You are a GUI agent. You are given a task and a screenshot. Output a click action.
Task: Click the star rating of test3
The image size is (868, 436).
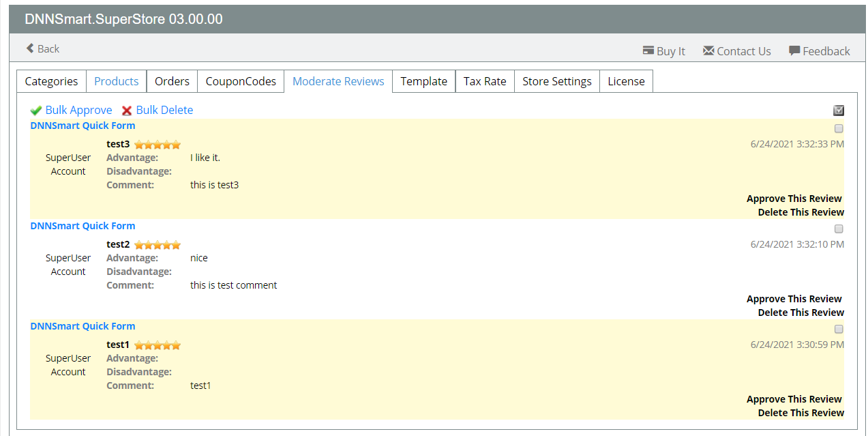click(x=158, y=145)
